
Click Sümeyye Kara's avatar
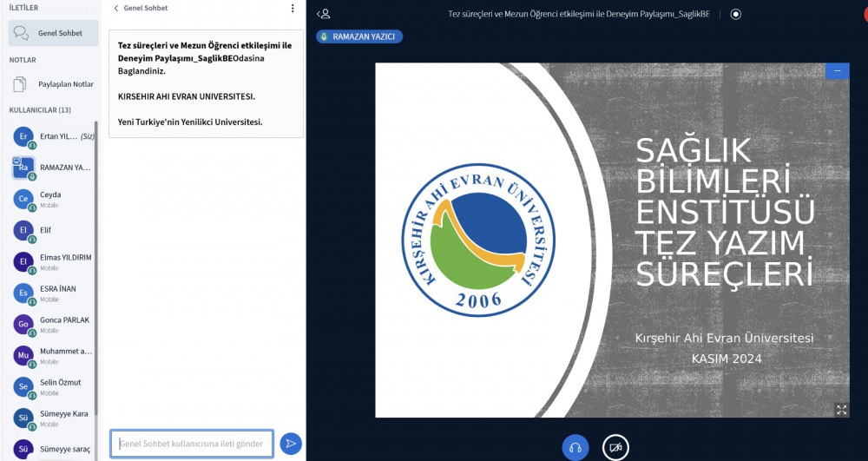[23, 418]
